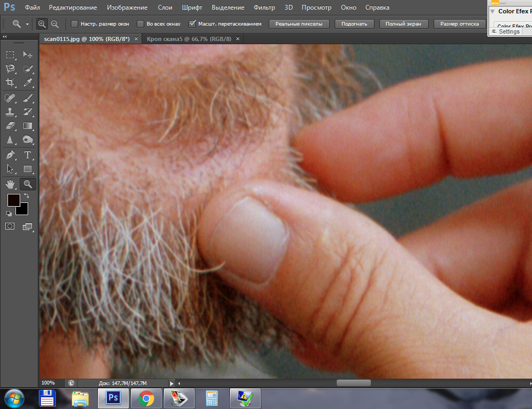Collapse the Color Efex Pro panel triangle
The height and width of the screenshot is (409, 532).
click(493, 11)
